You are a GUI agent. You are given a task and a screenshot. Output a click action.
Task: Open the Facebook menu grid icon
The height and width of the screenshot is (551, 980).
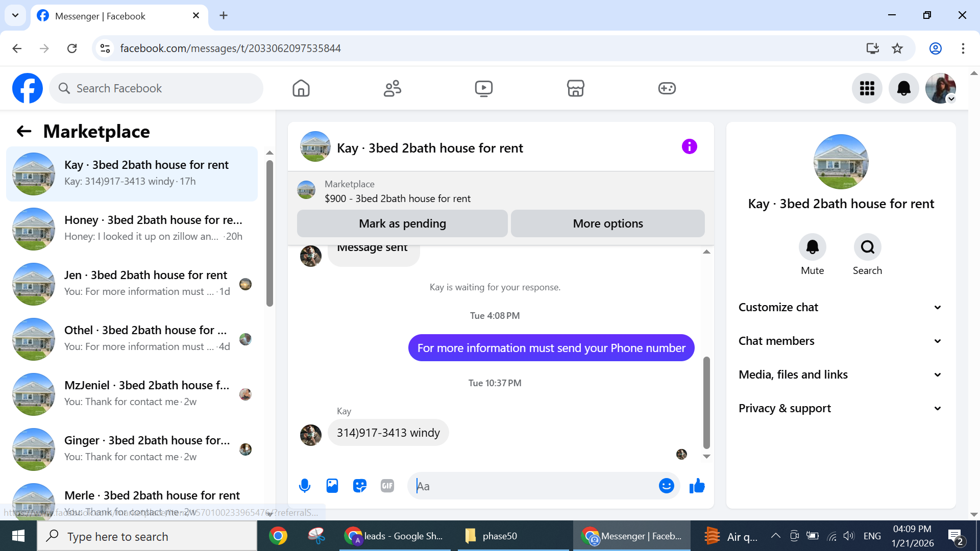pyautogui.click(x=867, y=88)
